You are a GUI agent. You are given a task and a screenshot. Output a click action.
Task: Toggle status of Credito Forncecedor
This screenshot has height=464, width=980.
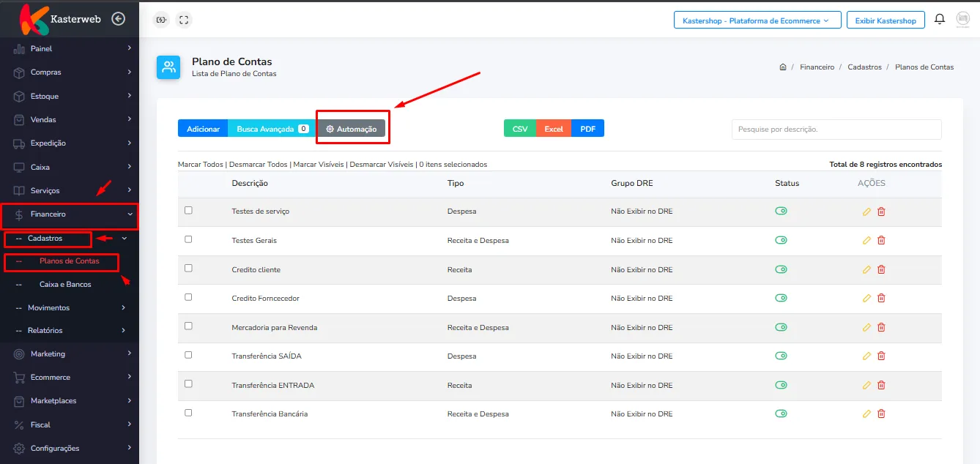point(781,298)
